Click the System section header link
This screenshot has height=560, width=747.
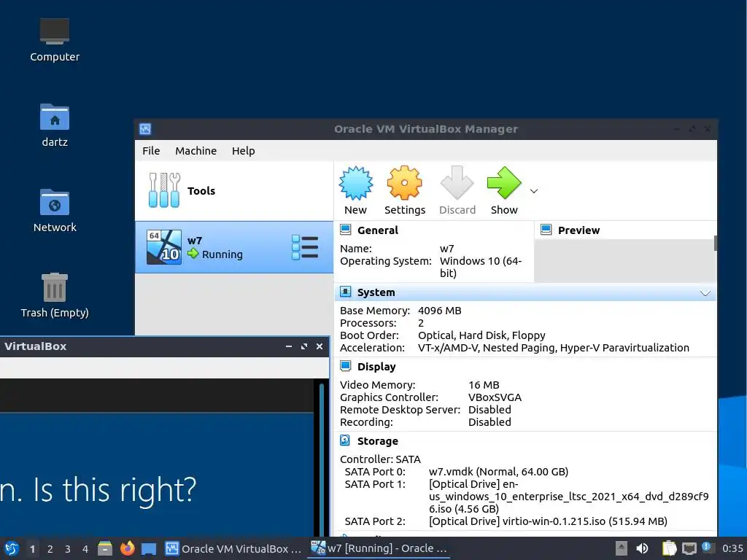376,292
